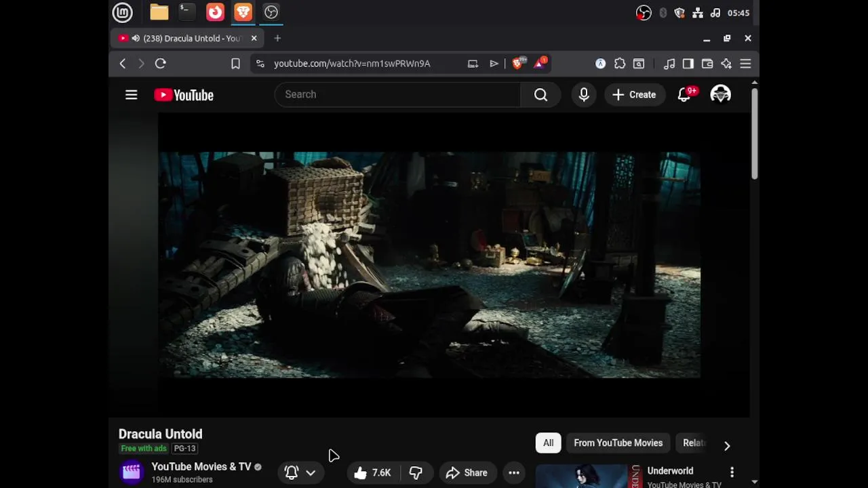Open the network tray icon

697,13
